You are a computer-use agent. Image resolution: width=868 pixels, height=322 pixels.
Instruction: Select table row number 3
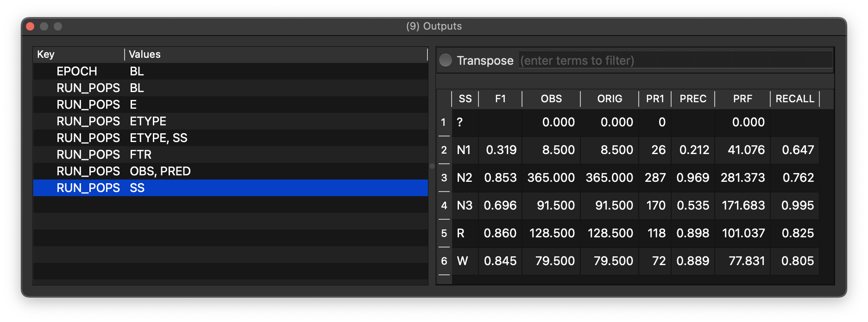point(444,178)
